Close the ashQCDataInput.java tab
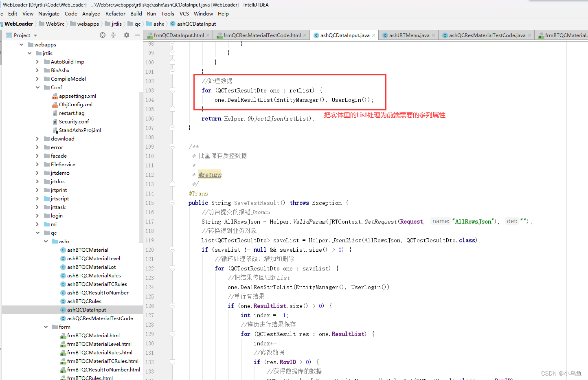 point(373,35)
